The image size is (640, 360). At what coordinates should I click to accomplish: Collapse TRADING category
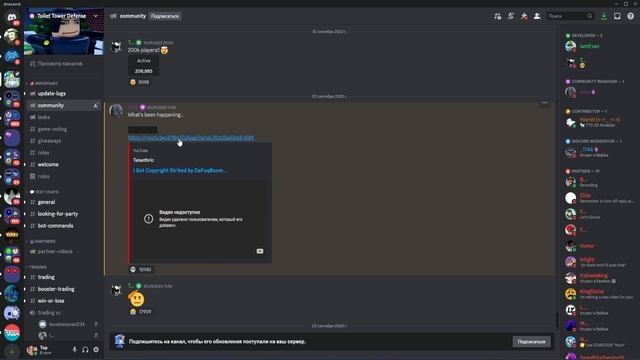(37, 267)
